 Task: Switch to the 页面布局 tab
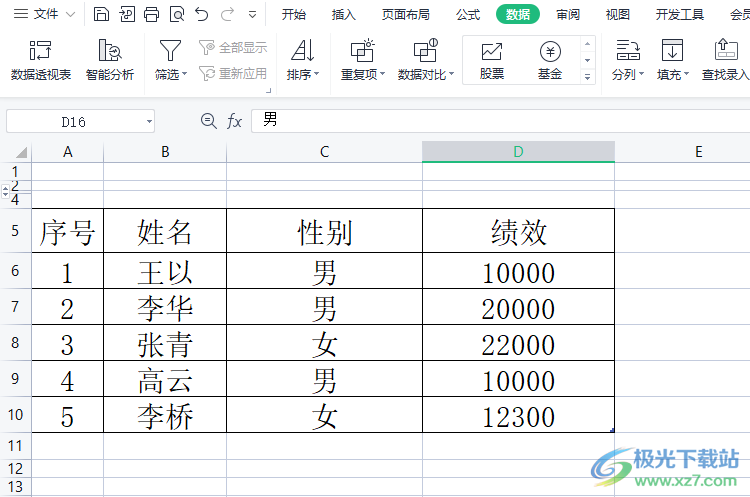pos(406,14)
